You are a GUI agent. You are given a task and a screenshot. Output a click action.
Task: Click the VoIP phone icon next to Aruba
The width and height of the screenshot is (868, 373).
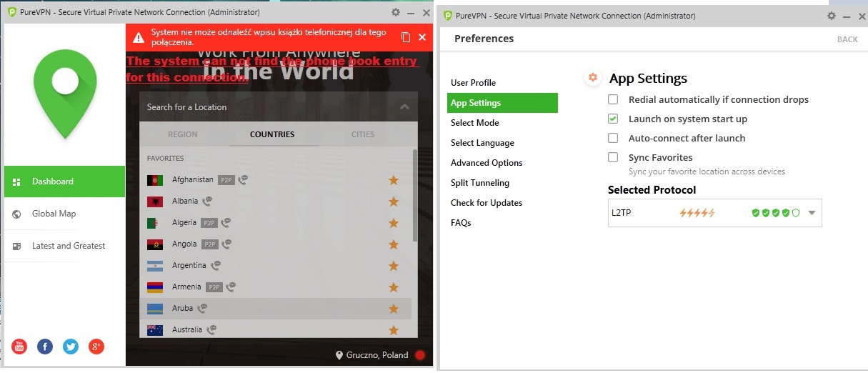(203, 309)
